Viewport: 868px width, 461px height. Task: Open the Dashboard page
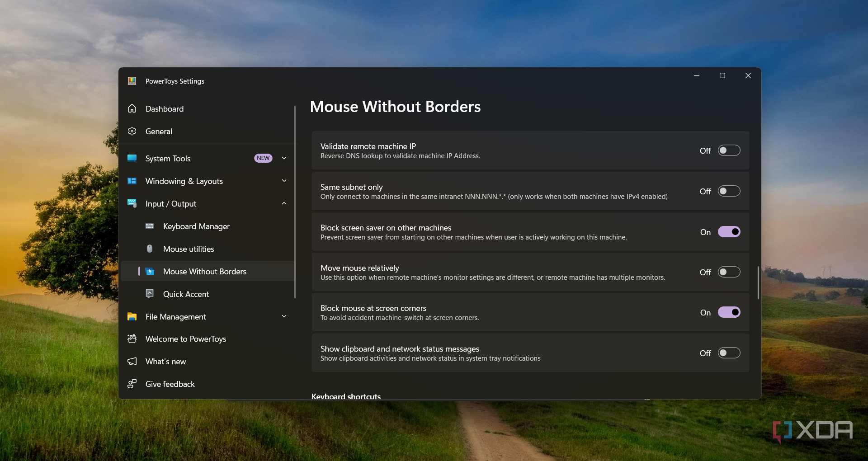[208, 108]
